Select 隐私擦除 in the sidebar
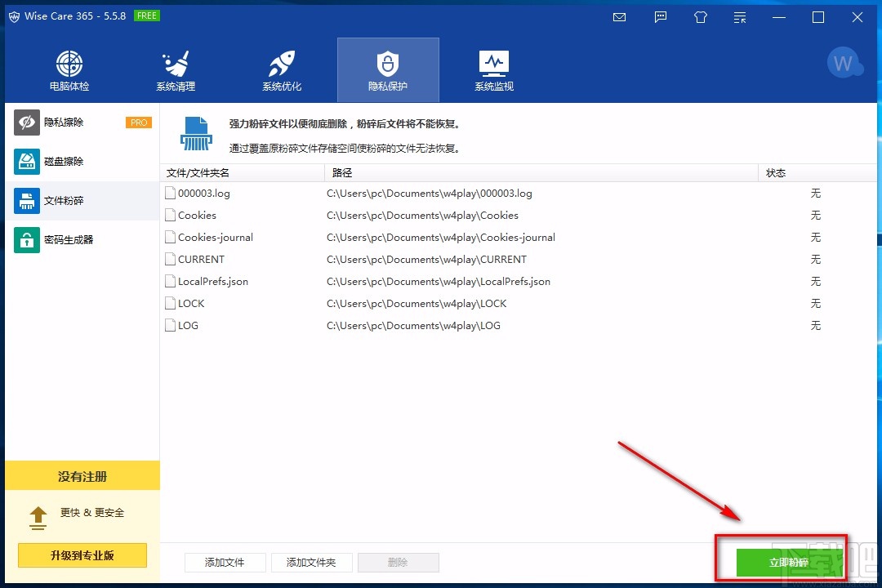 pyautogui.click(x=82, y=122)
